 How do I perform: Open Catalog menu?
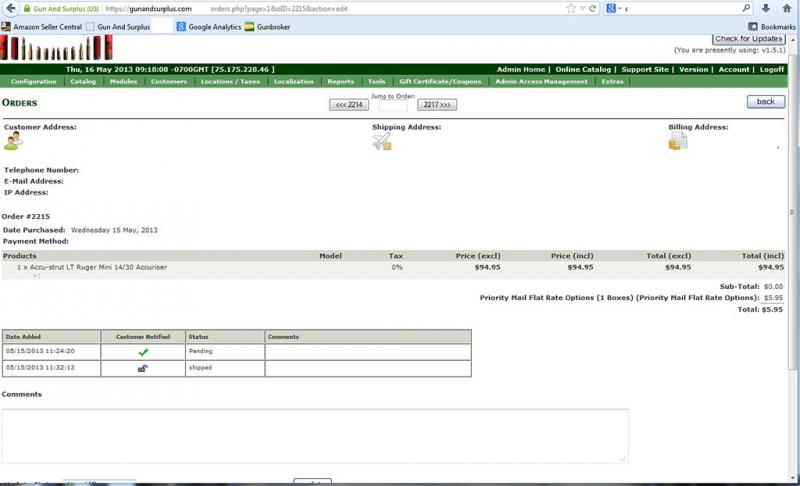pos(83,82)
